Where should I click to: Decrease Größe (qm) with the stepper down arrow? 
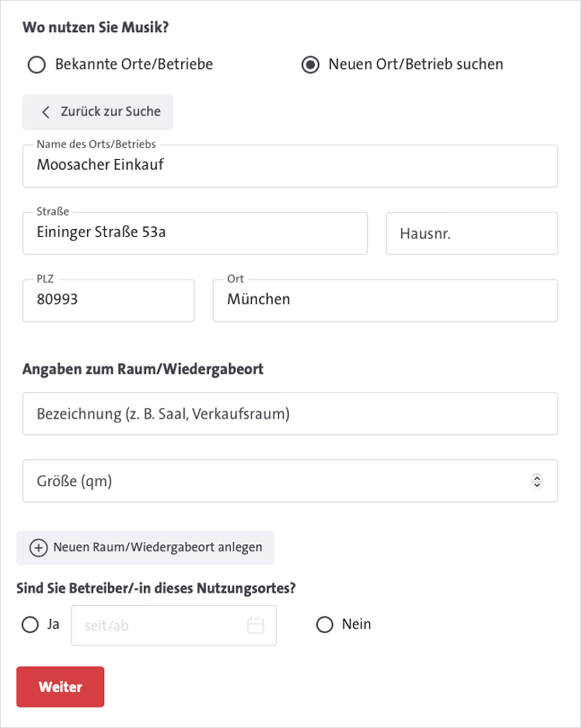pos(537,484)
